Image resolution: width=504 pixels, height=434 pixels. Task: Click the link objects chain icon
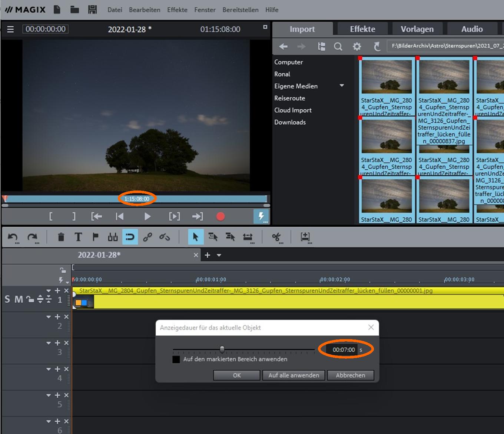pos(147,237)
